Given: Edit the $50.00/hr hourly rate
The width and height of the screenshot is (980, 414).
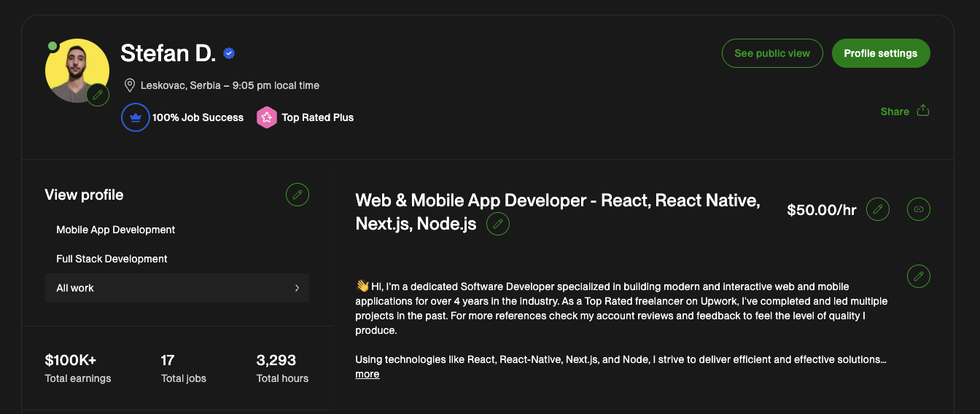Looking at the screenshot, I should pos(878,209).
